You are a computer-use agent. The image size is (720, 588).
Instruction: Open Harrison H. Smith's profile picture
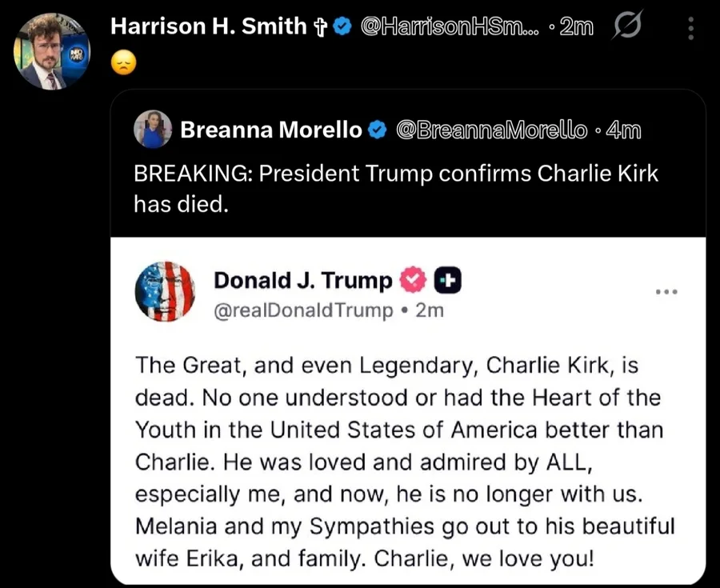tap(52, 52)
